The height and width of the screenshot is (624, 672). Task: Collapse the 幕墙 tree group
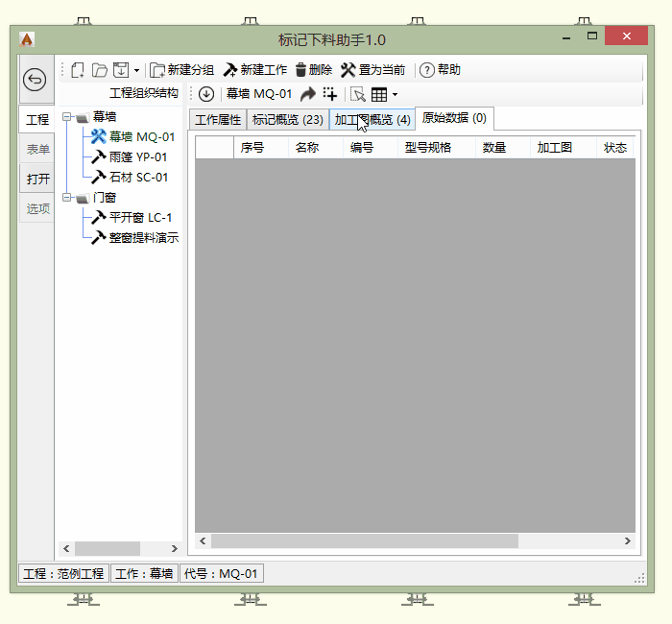[x=67, y=117]
